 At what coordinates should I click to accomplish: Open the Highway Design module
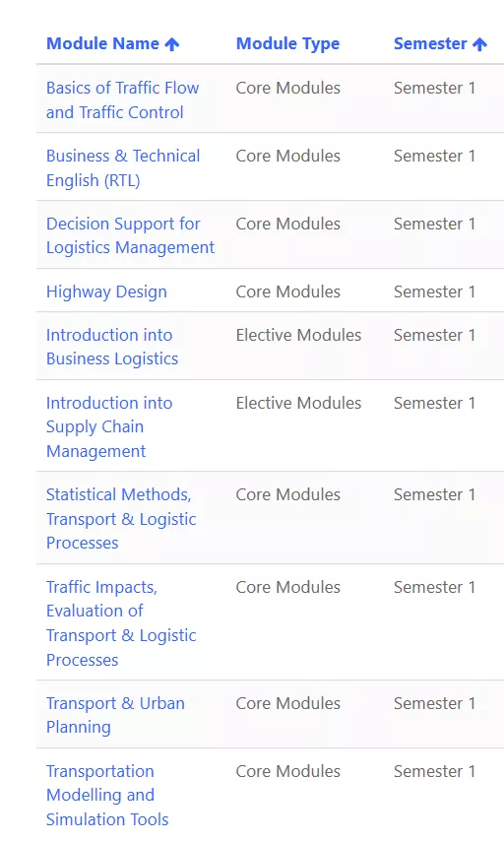click(x=106, y=291)
